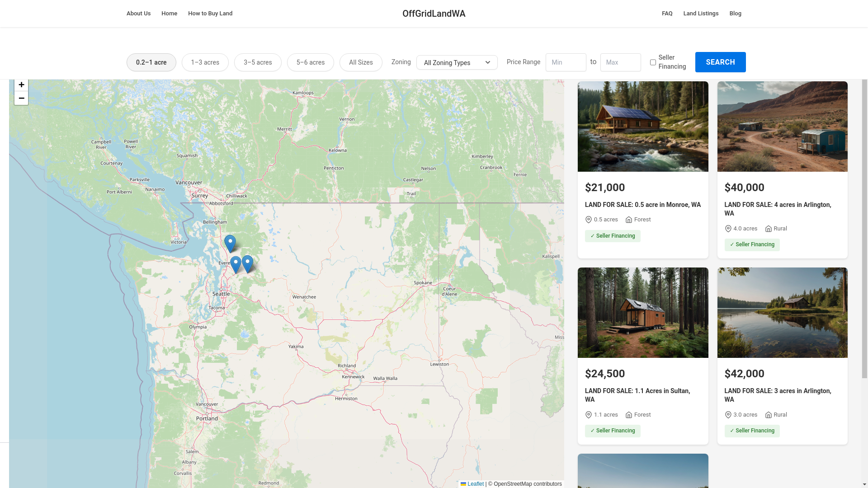Open How to Buy Land page

(x=210, y=14)
